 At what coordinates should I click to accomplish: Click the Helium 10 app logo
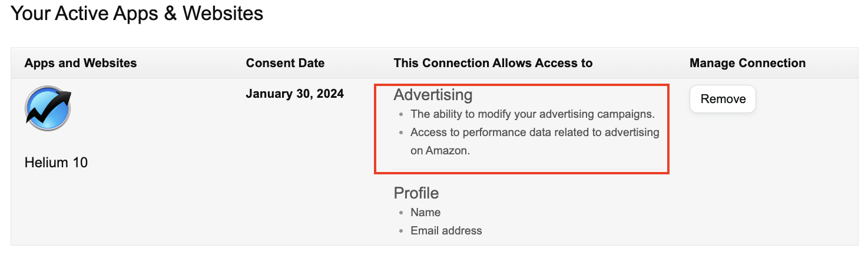click(48, 108)
